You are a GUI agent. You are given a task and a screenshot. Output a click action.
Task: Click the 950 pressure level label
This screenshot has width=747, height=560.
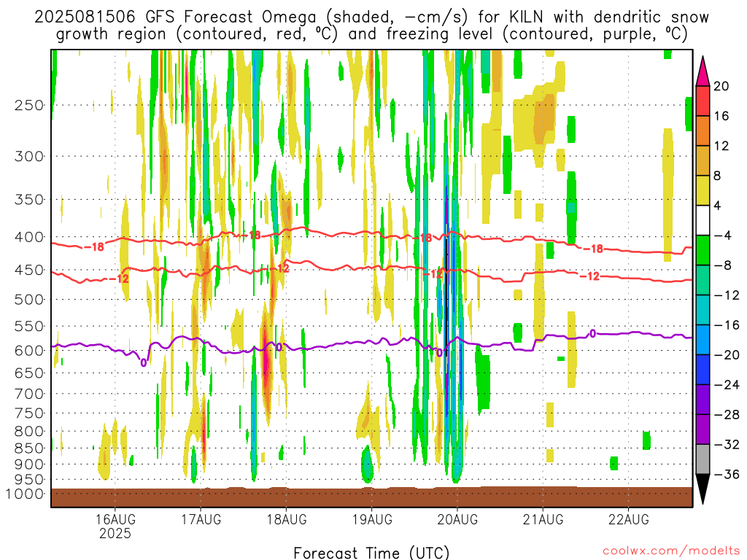click(29, 480)
